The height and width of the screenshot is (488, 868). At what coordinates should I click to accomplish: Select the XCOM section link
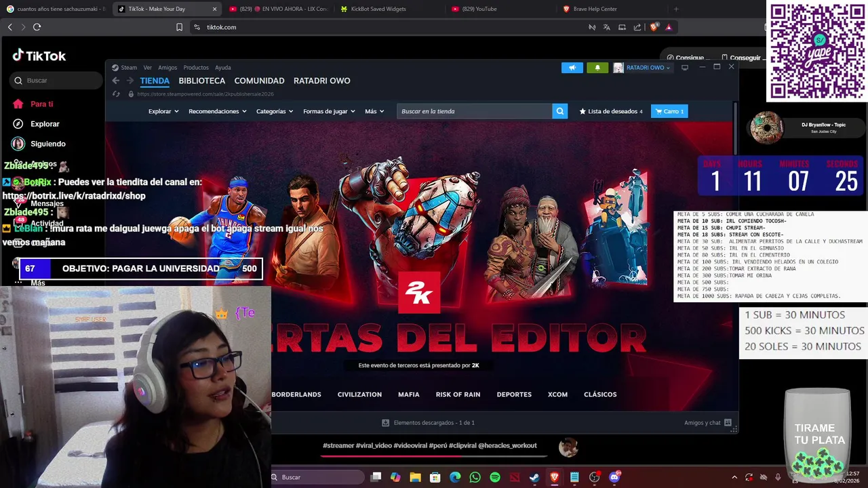click(557, 394)
